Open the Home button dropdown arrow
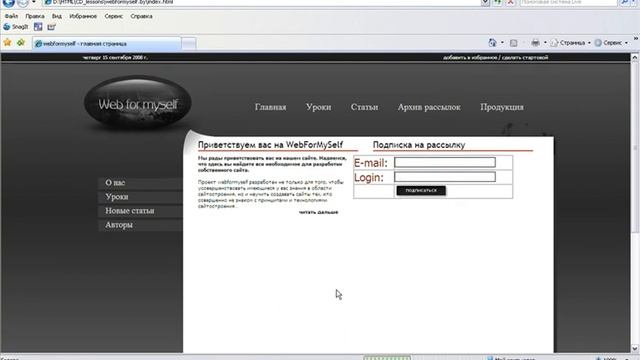Screen dimensions: 640x360 click(502, 42)
